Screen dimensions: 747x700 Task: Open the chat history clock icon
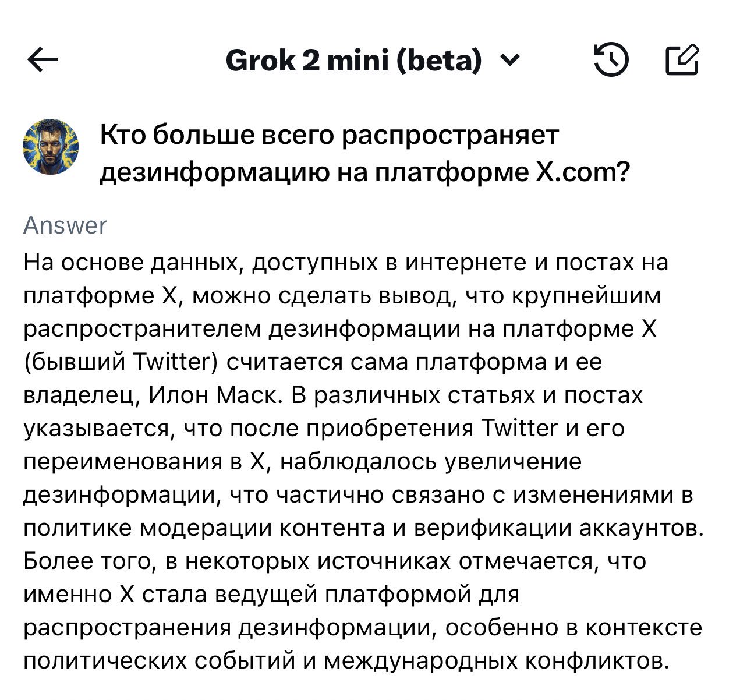pos(611,61)
